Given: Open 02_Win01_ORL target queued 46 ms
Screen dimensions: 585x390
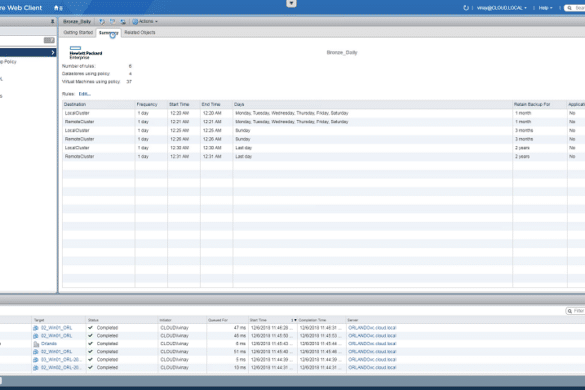Looking at the screenshot, I should point(56,336).
